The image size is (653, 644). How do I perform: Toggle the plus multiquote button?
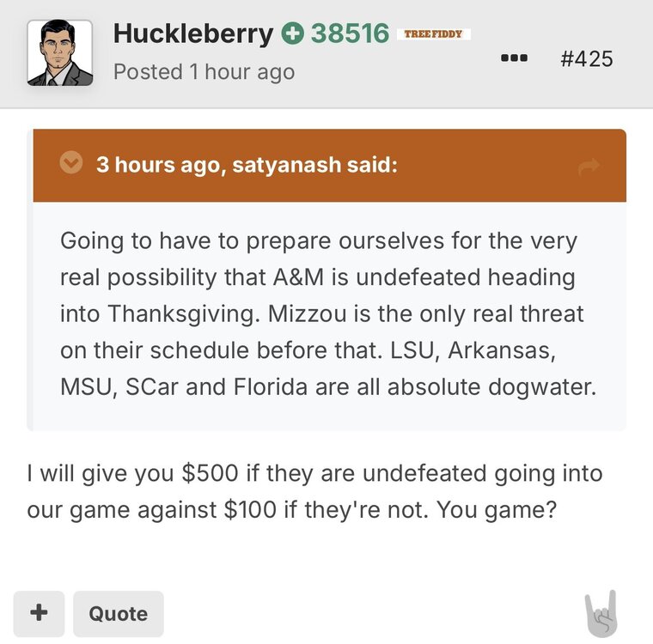coord(39,613)
